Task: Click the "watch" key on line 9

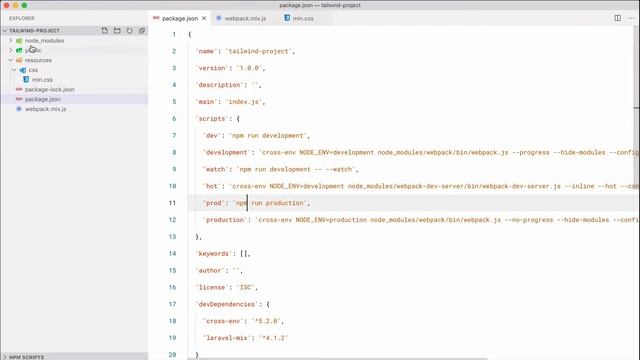Action: [x=216, y=169]
